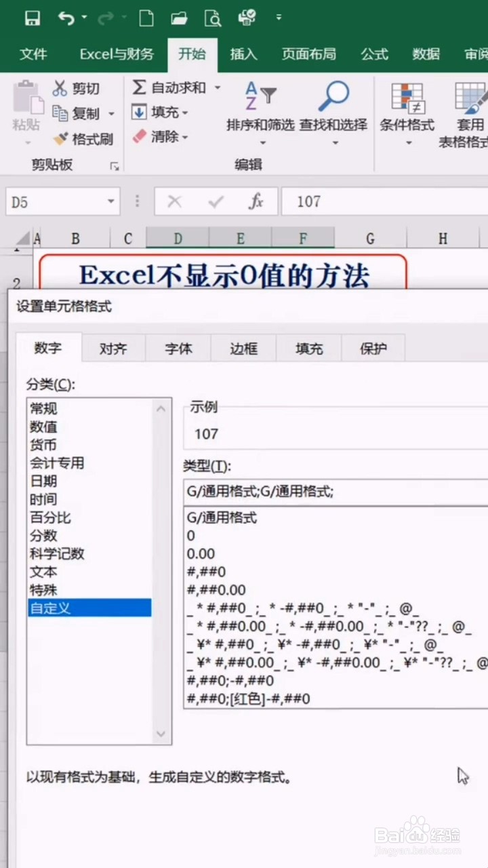Choose #,##0;[红色]-#,##0 format type
Image resolution: width=488 pixels, height=868 pixels.
coord(248,698)
